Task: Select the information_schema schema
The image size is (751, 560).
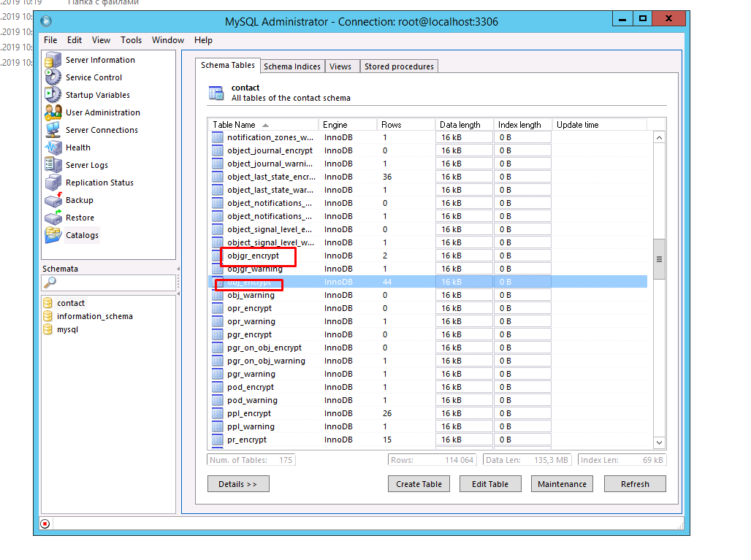Action: pos(95,316)
